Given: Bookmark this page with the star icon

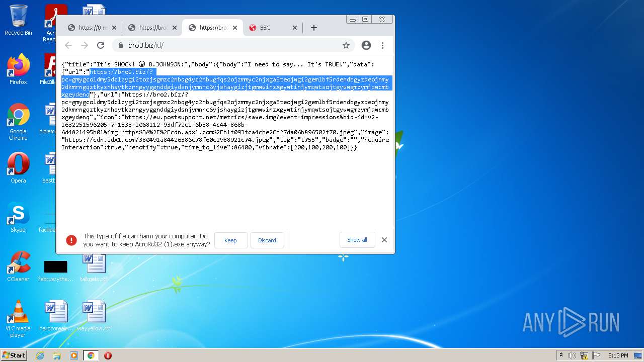Looking at the screenshot, I should click(346, 45).
